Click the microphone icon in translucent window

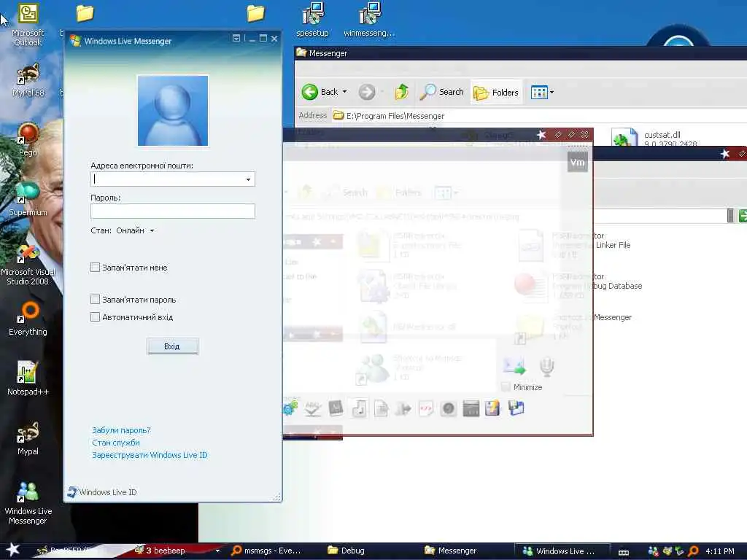547,367
